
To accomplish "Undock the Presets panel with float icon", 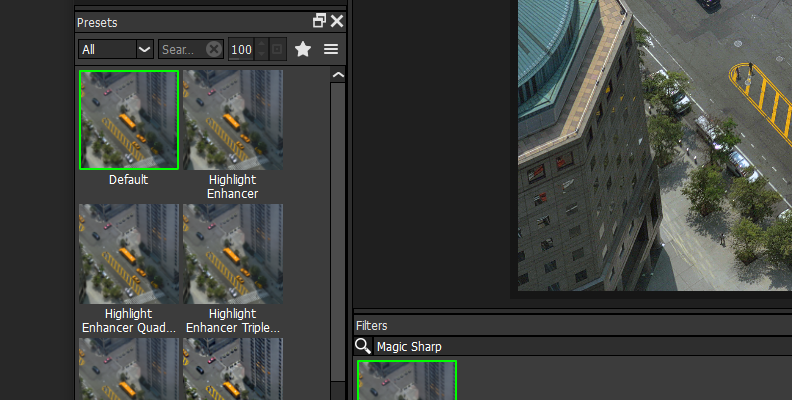I will [x=319, y=21].
